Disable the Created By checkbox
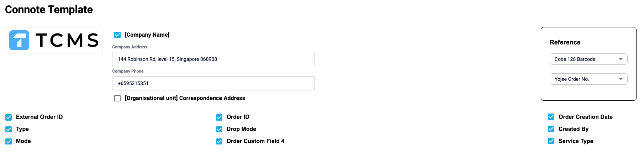The image size is (644, 158). tap(551, 129)
